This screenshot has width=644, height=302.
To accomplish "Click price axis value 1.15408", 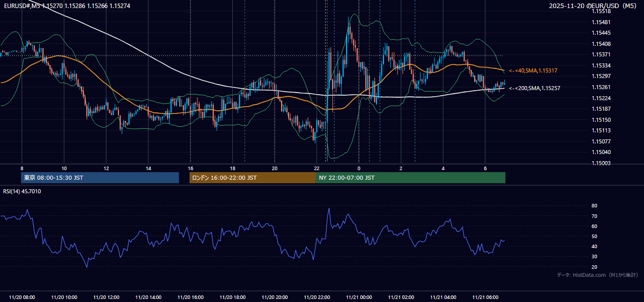I will (x=601, y=44).
